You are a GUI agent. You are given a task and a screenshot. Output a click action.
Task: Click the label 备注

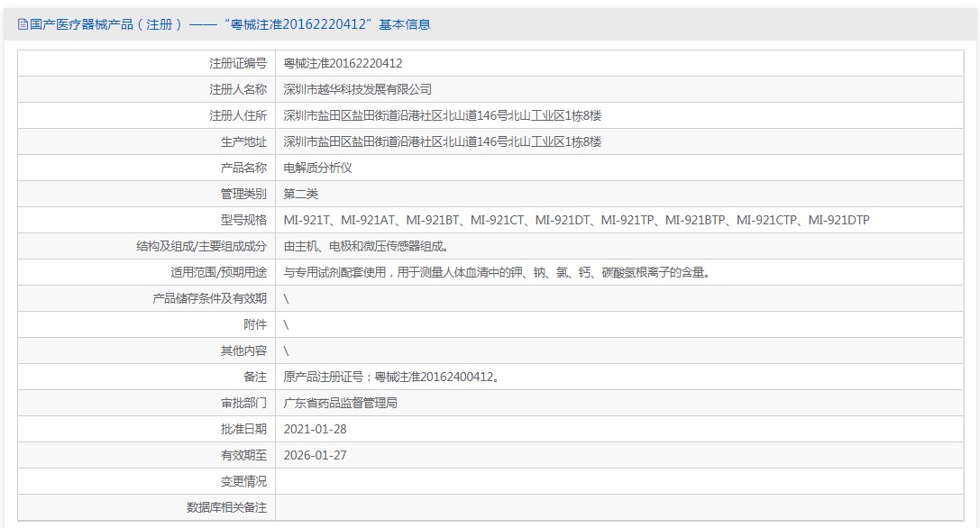coord(255,377)
